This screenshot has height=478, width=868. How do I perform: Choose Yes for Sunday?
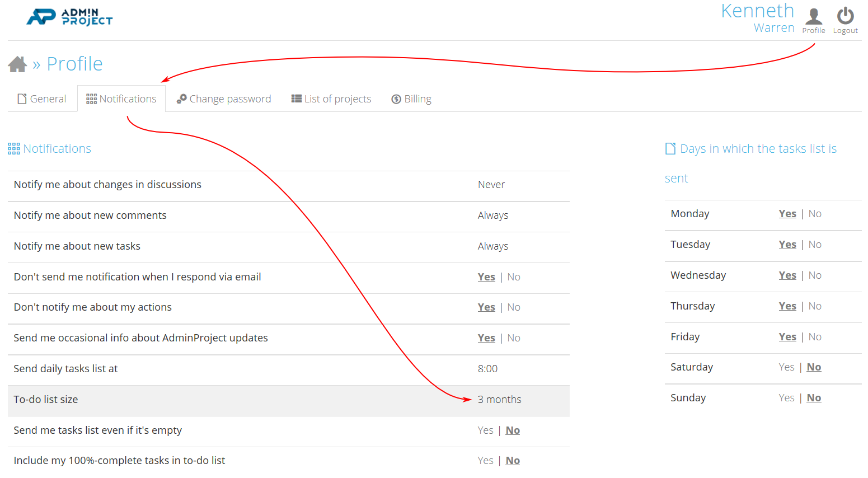click(786, 398)
